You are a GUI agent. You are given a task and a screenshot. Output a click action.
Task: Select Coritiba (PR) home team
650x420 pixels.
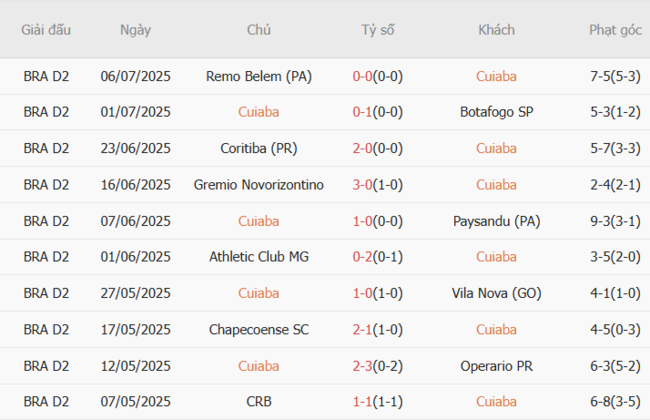258,148
